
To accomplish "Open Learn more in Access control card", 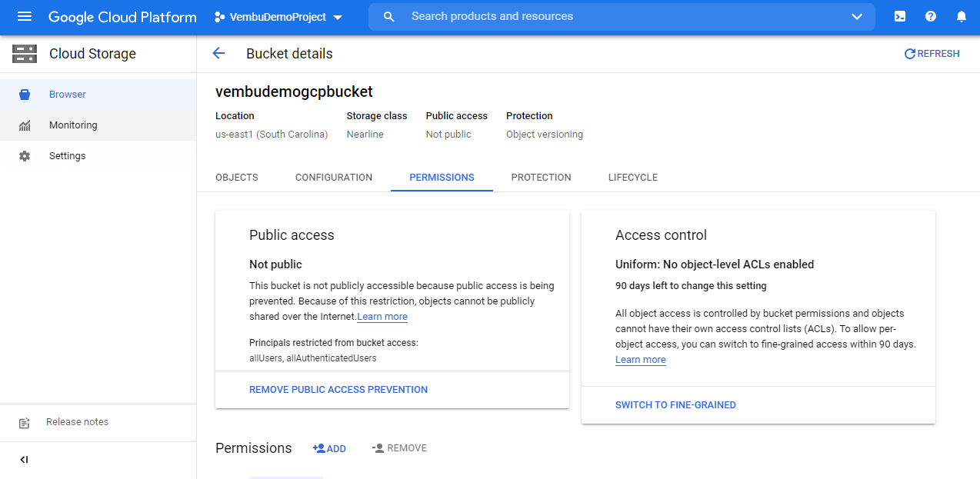I will coord(641,360).
